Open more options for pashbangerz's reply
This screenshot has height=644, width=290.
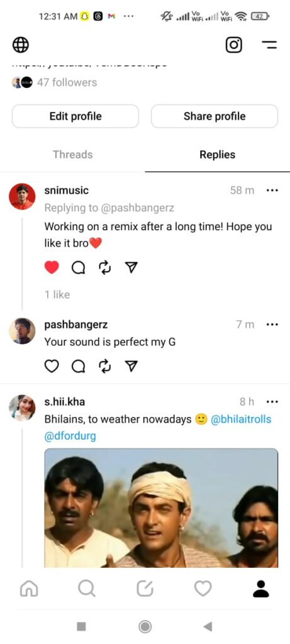coord(272,325)
